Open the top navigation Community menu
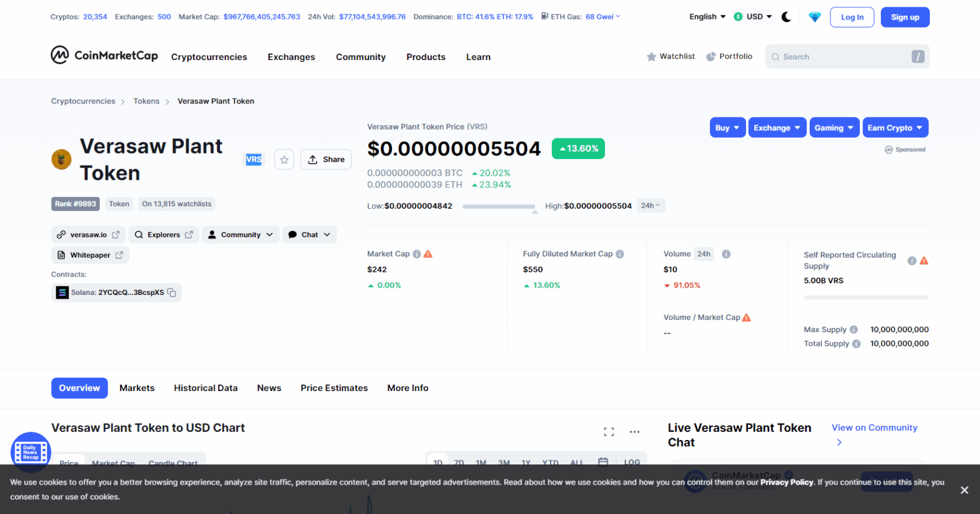This screenshot has height=514, width=980. pyautogui.click(x=361, y=57)
